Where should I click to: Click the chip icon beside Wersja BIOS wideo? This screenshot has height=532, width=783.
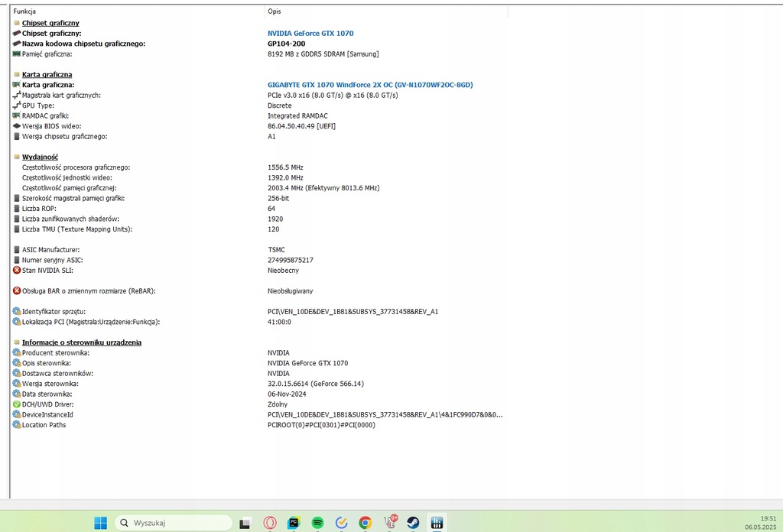pyautogui.click(x=17, y=126)
